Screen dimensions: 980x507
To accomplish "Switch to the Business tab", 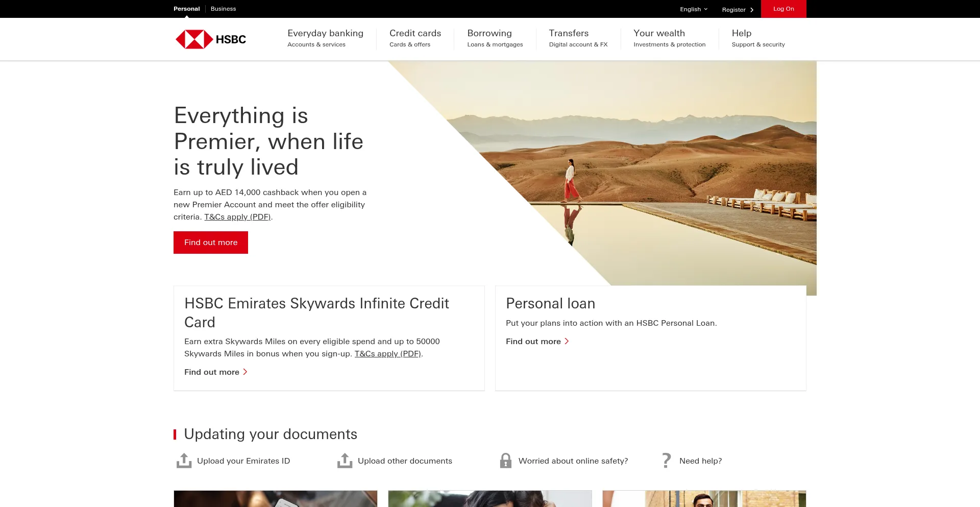I will tap(223, 9).
